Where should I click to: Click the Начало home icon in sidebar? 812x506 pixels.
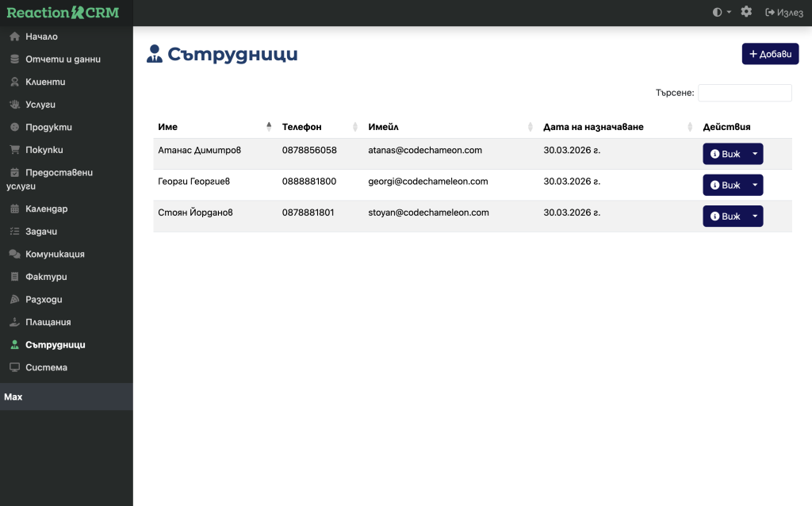pos(14,36)
